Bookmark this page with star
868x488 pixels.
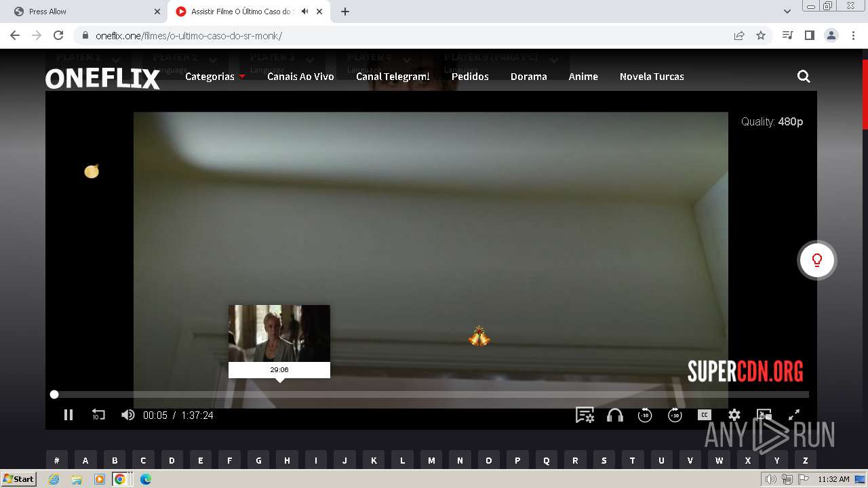pyautogui.click(x=761, y=36)
